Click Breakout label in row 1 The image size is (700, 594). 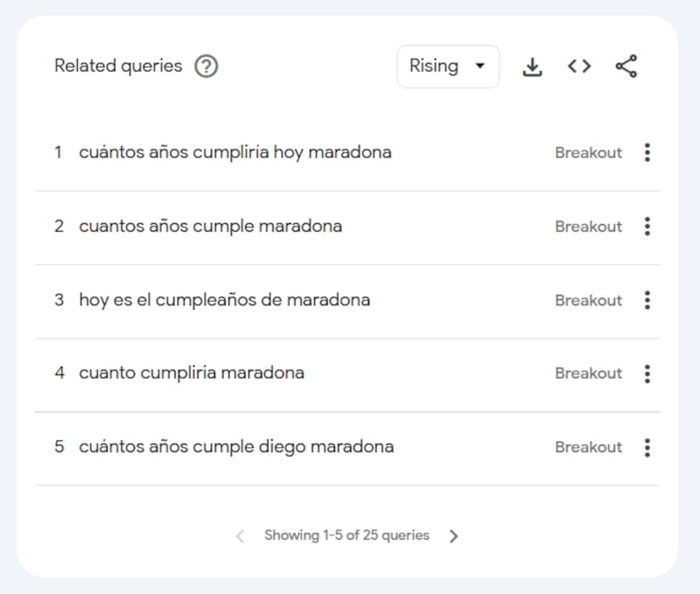[588, 152]
